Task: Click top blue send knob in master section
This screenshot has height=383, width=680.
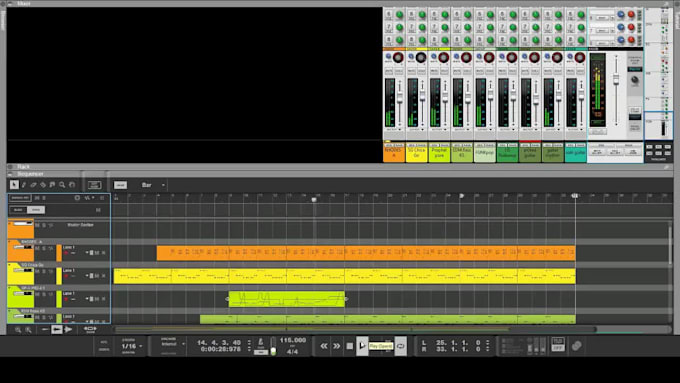Action: (x=621, y=15)
